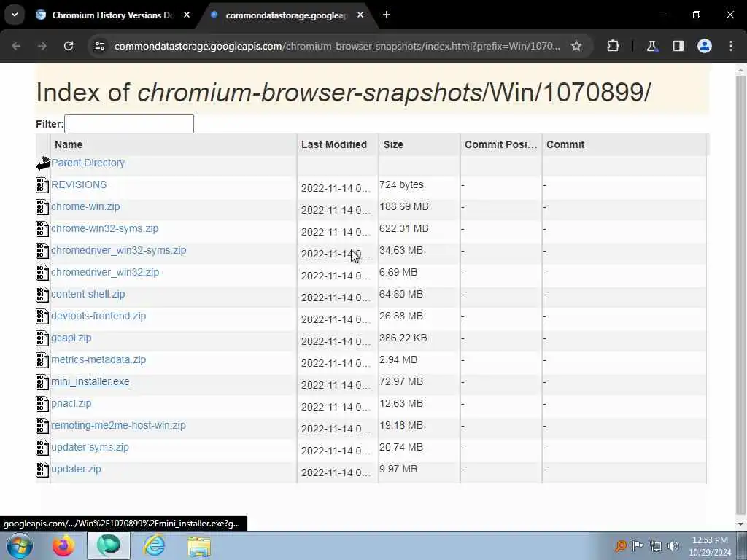Click the file icon beside chrome-win.zip
The width and height of the screenshot is (747, 560).
[42, 207]
